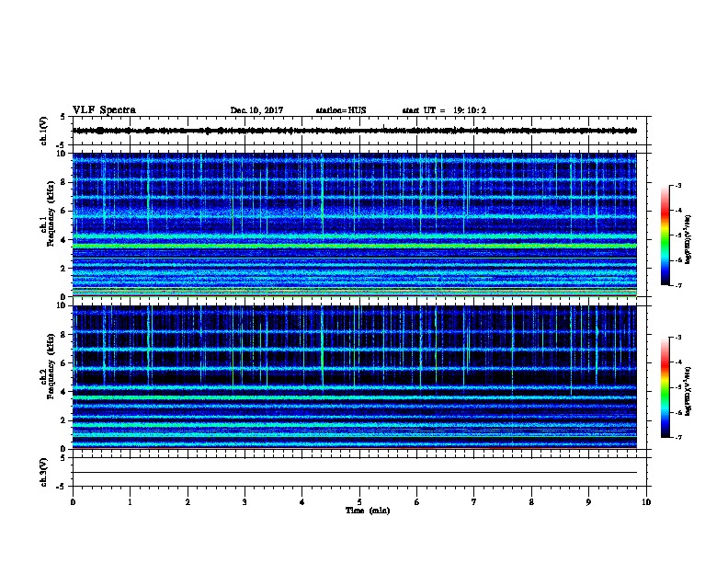Click the ch.2 color bar "-7" label
This screenshot has width=728, height=563.
point(677,437)
